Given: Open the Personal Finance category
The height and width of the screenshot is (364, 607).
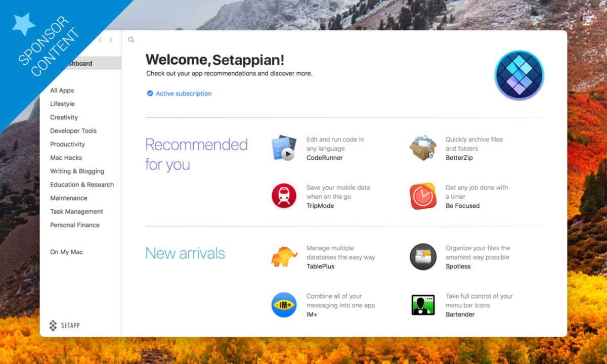Looking at the screenshot, I should (74, 225).
